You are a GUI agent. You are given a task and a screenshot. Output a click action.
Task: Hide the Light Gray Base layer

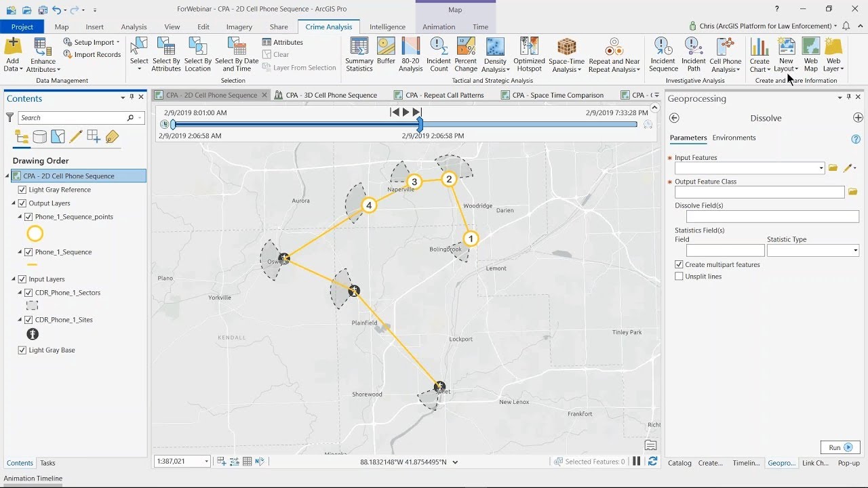(x=22, y=350)
